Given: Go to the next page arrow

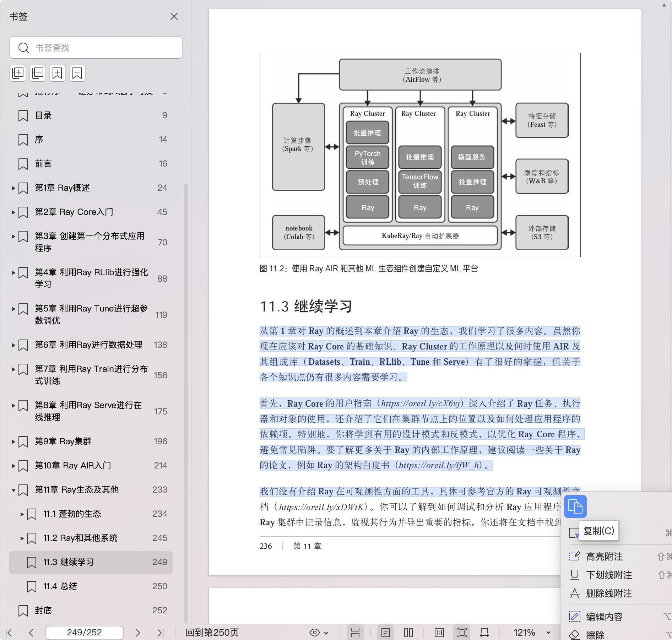Looking at the screenshot, I should click(138, 633).
